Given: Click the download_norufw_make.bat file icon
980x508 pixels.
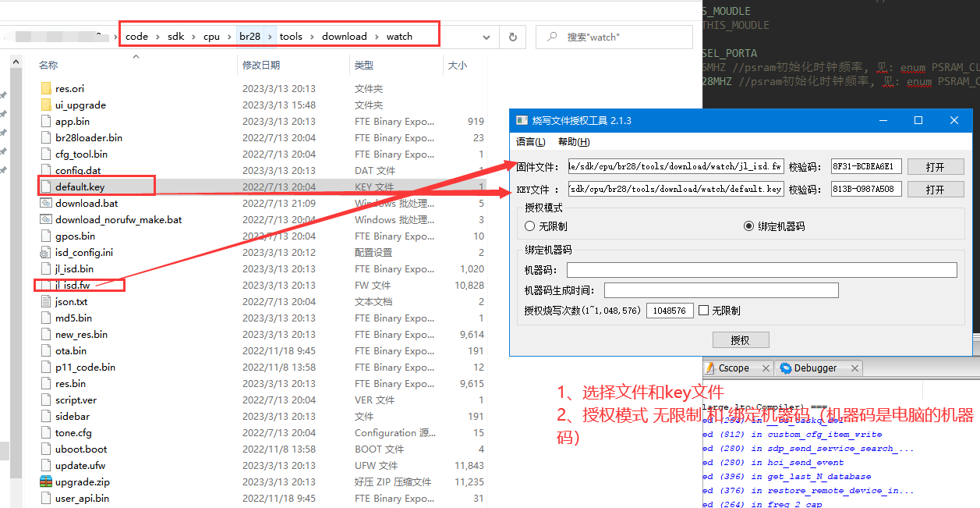Looking at the screenshot, I should [x=46, y=220].
